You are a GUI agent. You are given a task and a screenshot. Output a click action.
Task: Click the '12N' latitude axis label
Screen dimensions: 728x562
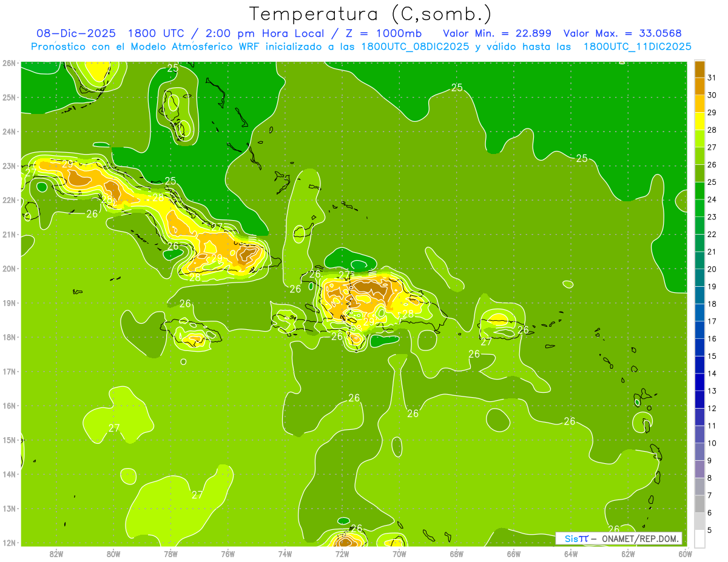9,543
